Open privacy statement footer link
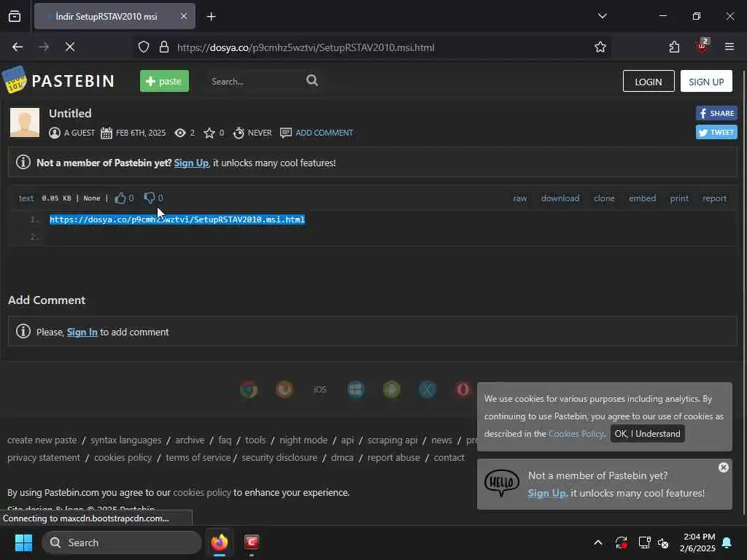Viewport: 747px width, 560px height. point(44,458)
